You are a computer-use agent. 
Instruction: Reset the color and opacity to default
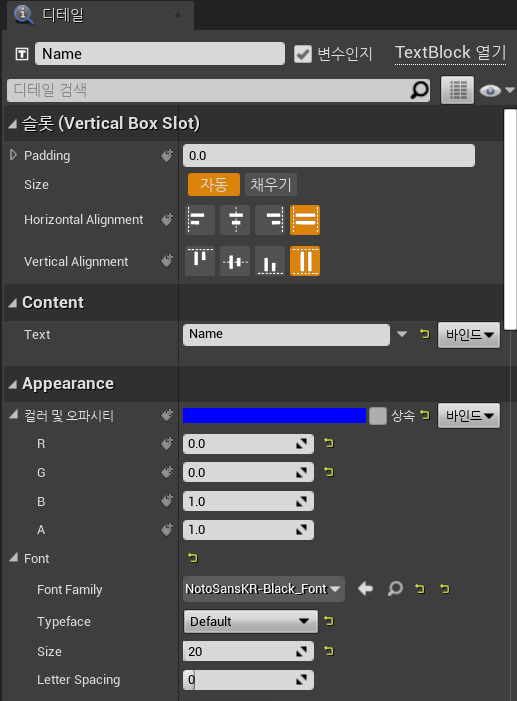pos(424,415)
